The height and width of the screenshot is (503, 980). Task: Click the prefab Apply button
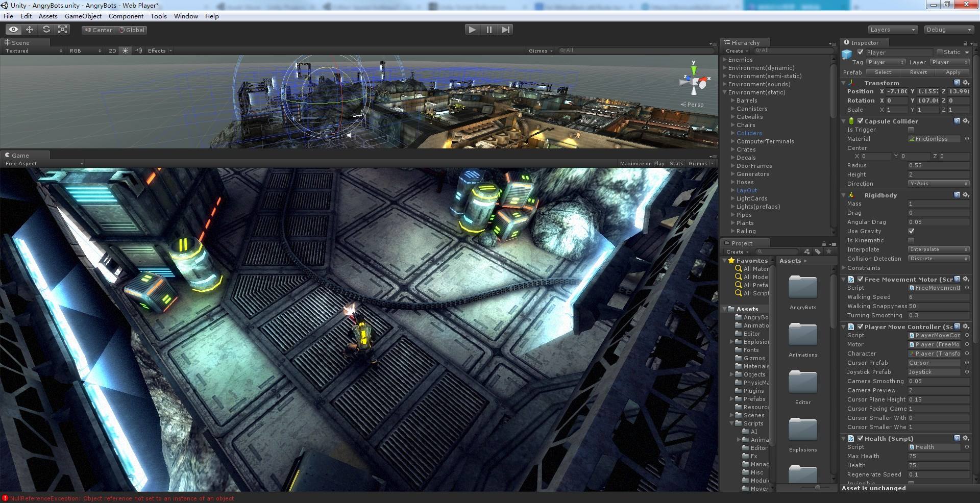[952, 72]
